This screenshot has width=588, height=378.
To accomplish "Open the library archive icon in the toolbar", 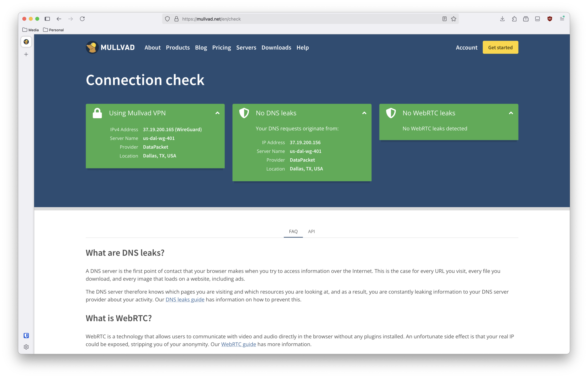I will pos(526,19).
